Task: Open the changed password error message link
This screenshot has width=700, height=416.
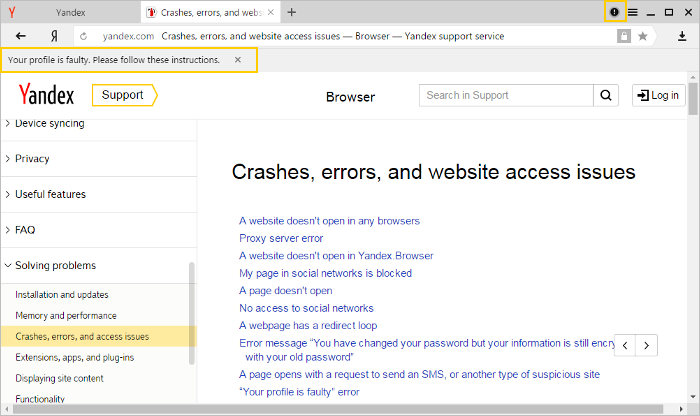Action: [427, 350]
